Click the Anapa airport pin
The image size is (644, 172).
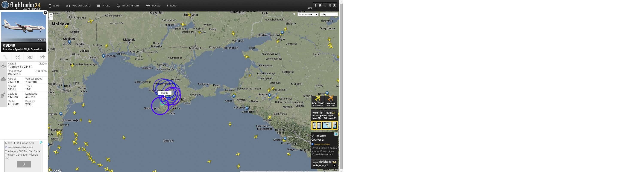click(x=234, y=96)
